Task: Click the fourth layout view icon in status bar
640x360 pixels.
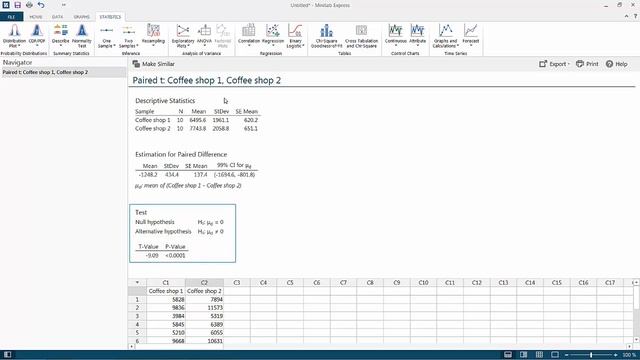Action: [x=555, y=355]
